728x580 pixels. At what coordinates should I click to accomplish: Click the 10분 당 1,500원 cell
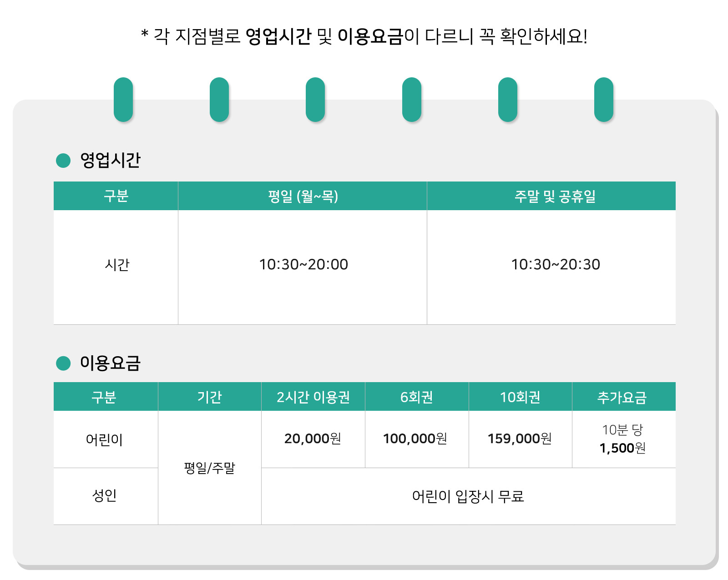pos(622,439)
